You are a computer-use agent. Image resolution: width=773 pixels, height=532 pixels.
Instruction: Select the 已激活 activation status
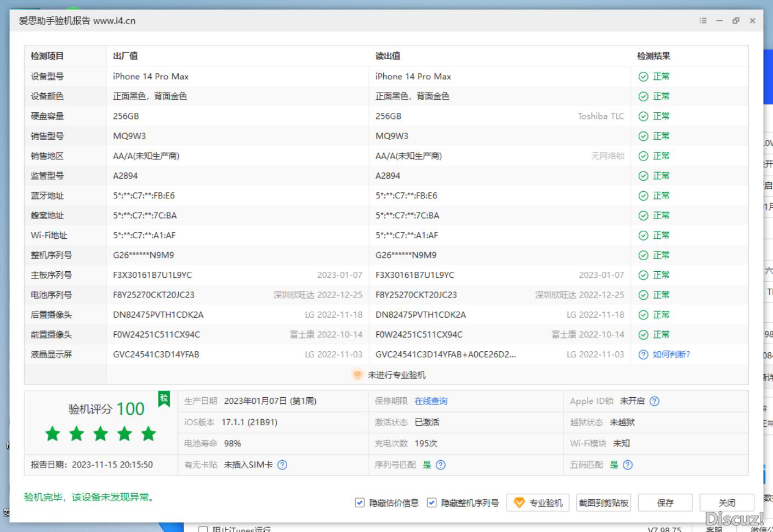427,422
